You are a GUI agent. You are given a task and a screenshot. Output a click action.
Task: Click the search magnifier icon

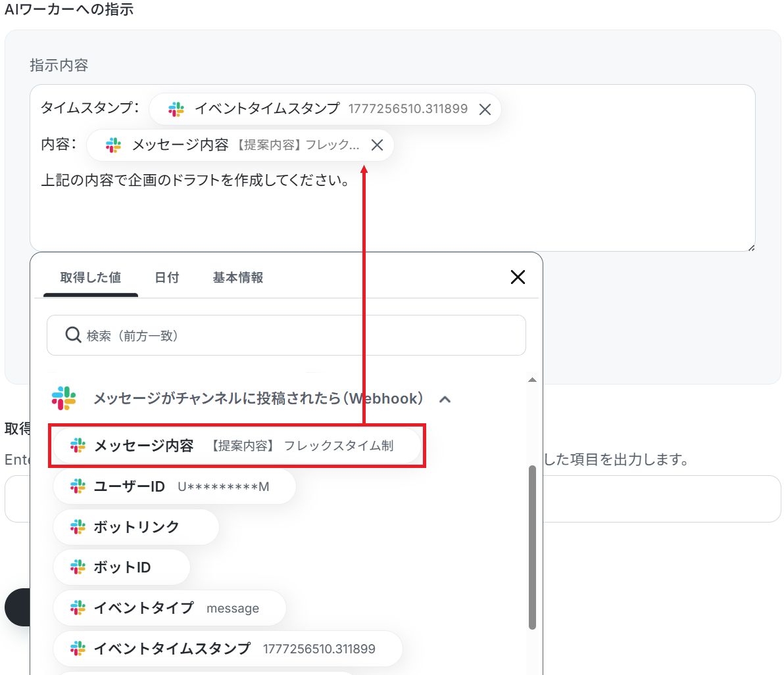73,335
